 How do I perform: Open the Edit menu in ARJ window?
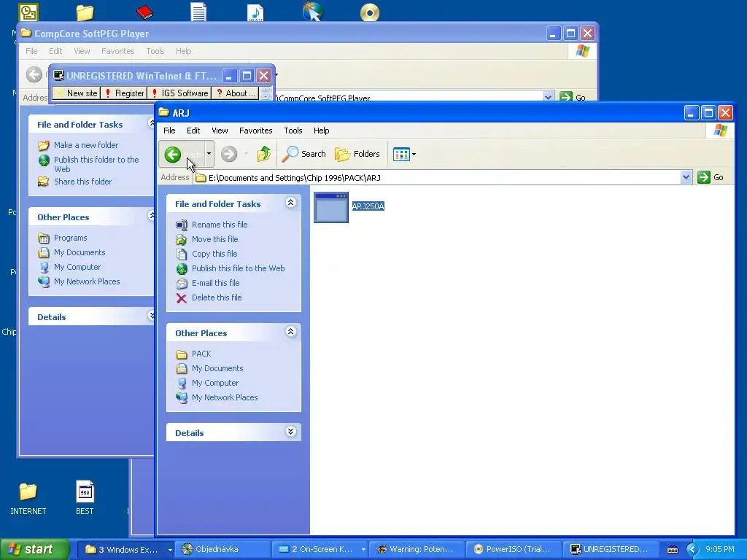tap(193, 131)
